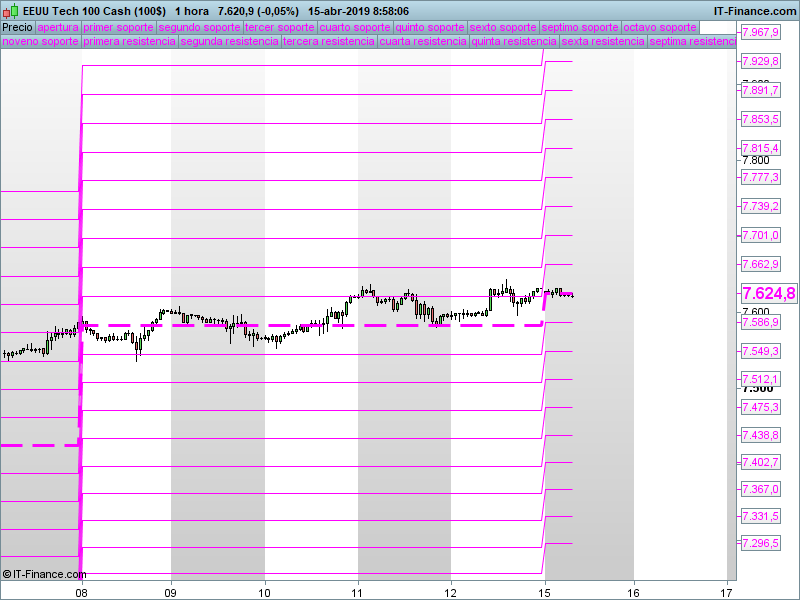The image size is (800, 600).
Task: Click the IT-Finance.com link top right
Action: [755, 11]
